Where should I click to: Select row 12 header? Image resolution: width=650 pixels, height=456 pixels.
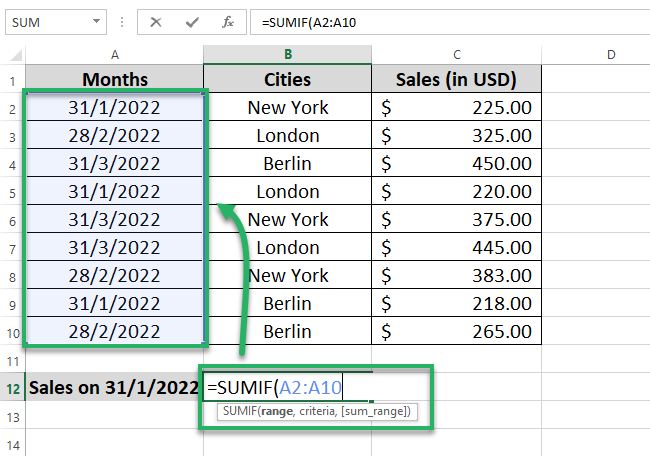(x=12, y=389)
